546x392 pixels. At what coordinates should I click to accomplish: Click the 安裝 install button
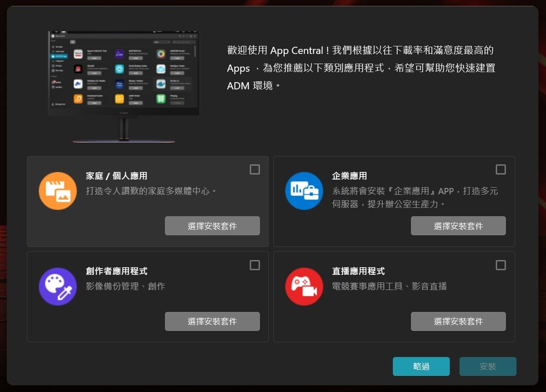(x=488, y=366)
